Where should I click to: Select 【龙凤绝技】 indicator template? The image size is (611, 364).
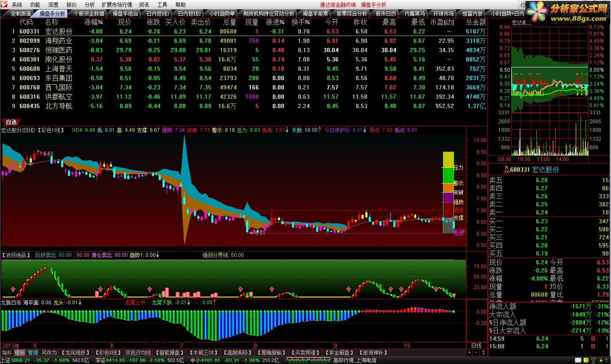click(76, 353)
